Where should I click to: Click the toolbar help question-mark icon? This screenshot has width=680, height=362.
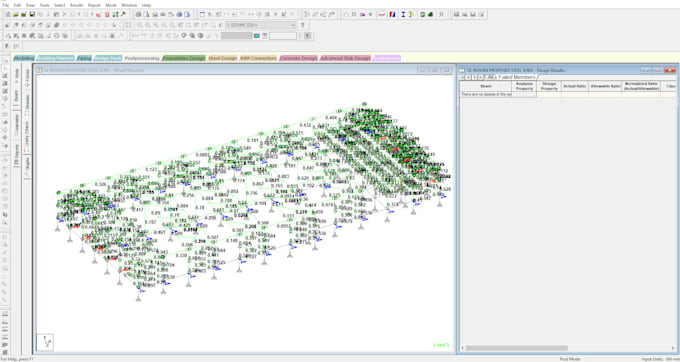pyautogui.click(x=303, y=25)
